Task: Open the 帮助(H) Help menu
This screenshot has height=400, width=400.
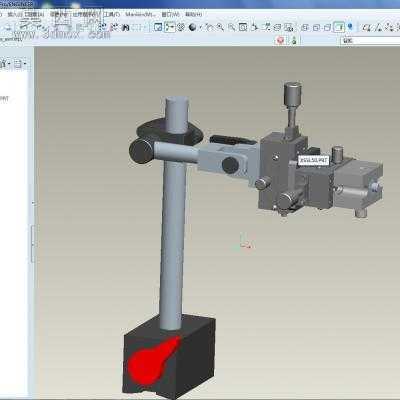Action: (194, 15)
